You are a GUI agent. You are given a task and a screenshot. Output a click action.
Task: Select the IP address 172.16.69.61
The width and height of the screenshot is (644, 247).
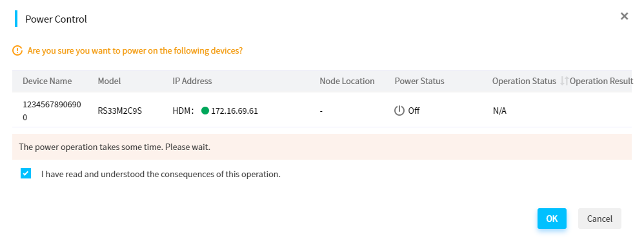pos(234,111)
